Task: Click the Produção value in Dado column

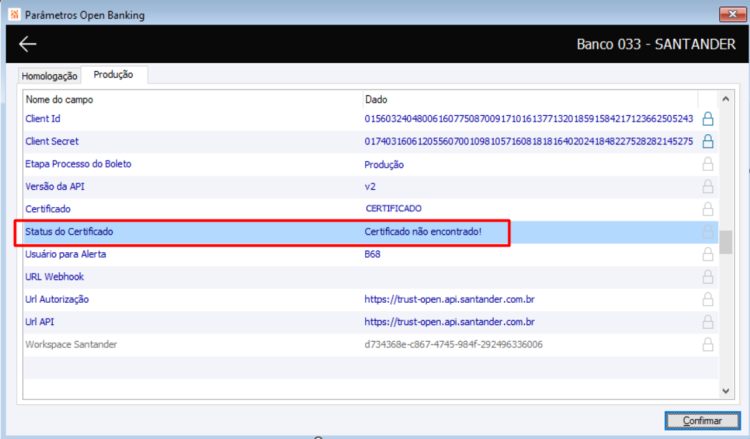Action: pyautogui.click(x=384, y=165)
